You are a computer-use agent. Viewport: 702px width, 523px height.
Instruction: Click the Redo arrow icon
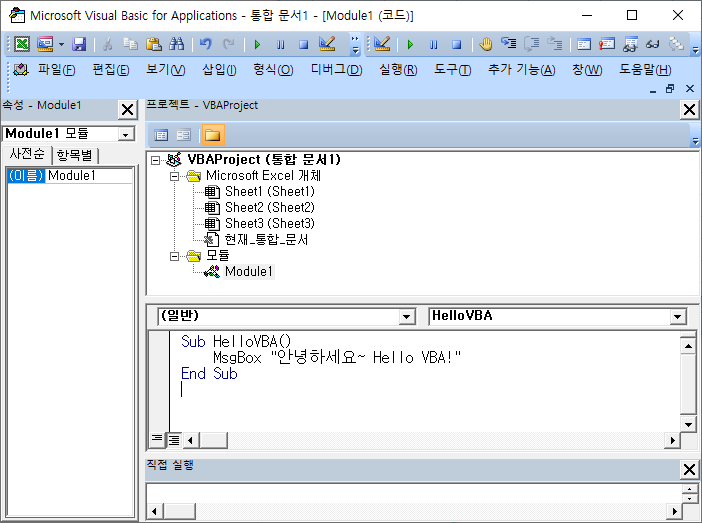[229, 44]
